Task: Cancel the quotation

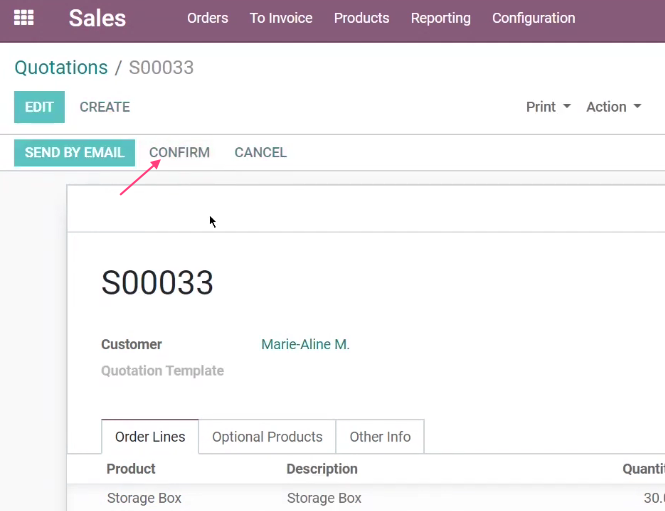Action: pyautogui.click(x=260, y=152)
